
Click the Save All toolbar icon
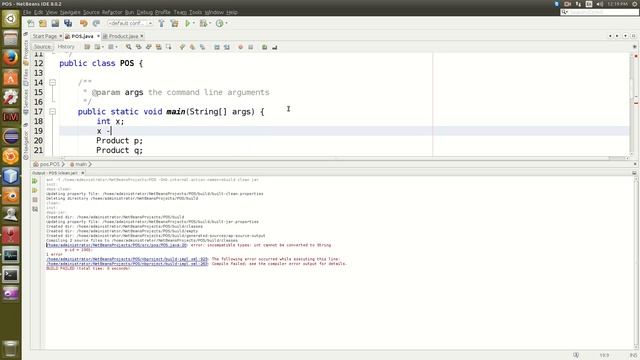point(68,23)
